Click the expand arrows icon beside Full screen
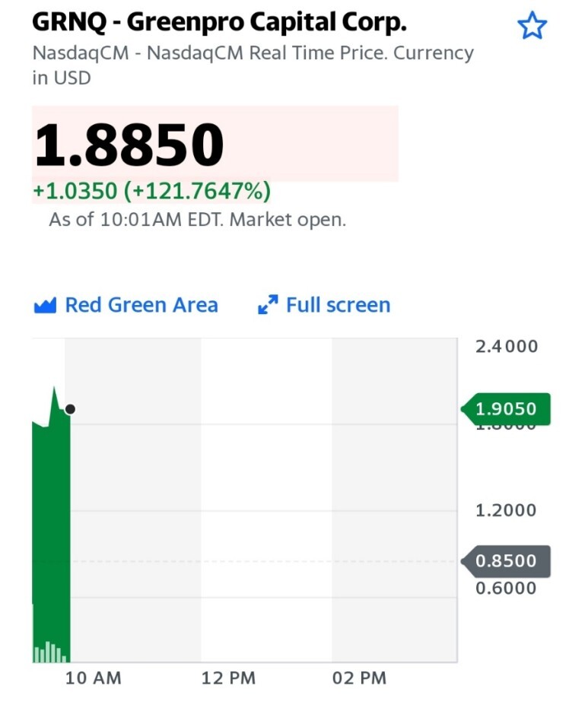Viewport: 588px width, 708px height. [x=268, y=305]
